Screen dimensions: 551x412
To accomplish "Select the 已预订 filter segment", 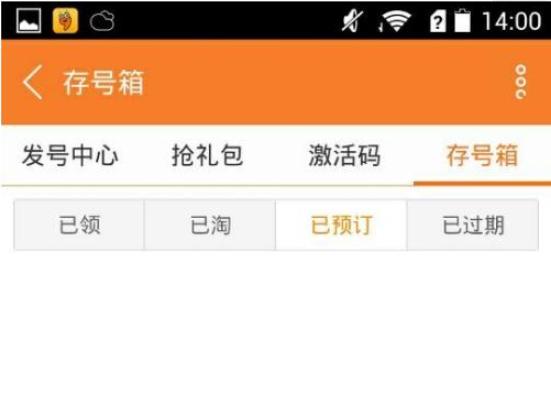I will click(342, 225).
